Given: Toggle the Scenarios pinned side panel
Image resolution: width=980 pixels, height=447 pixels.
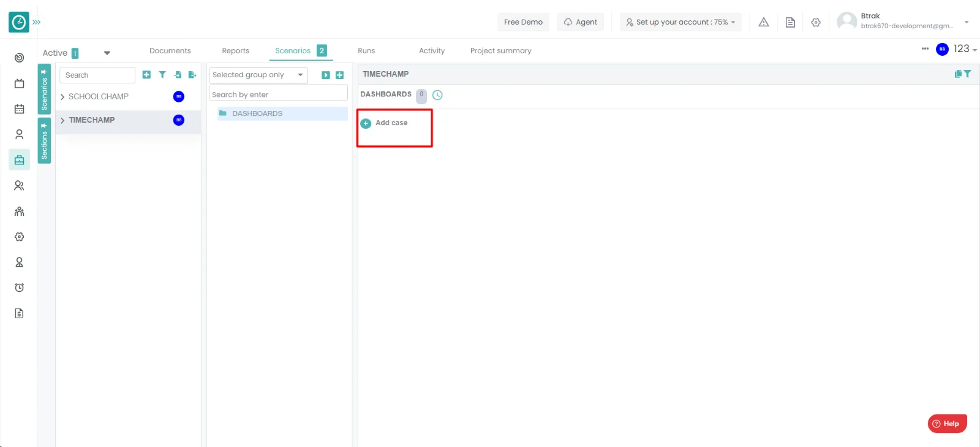Looking at the screenshot, I should (44, 90).
